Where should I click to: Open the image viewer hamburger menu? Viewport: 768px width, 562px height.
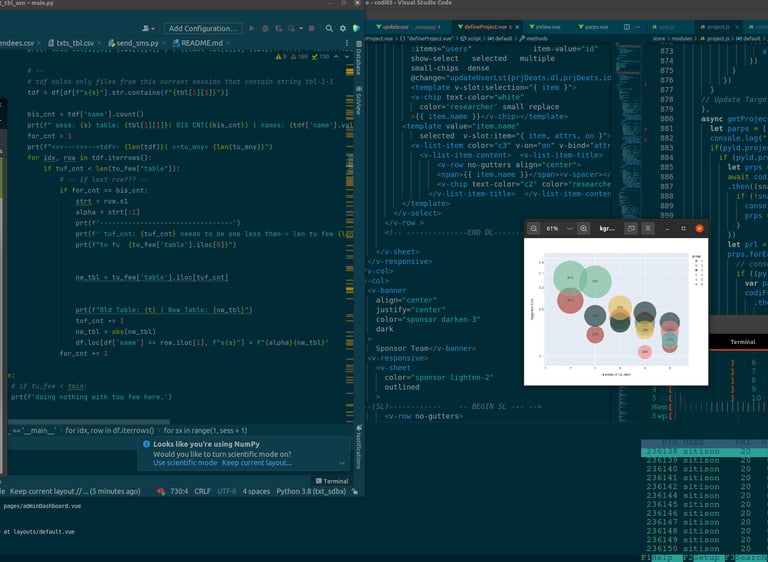[648, 228]
